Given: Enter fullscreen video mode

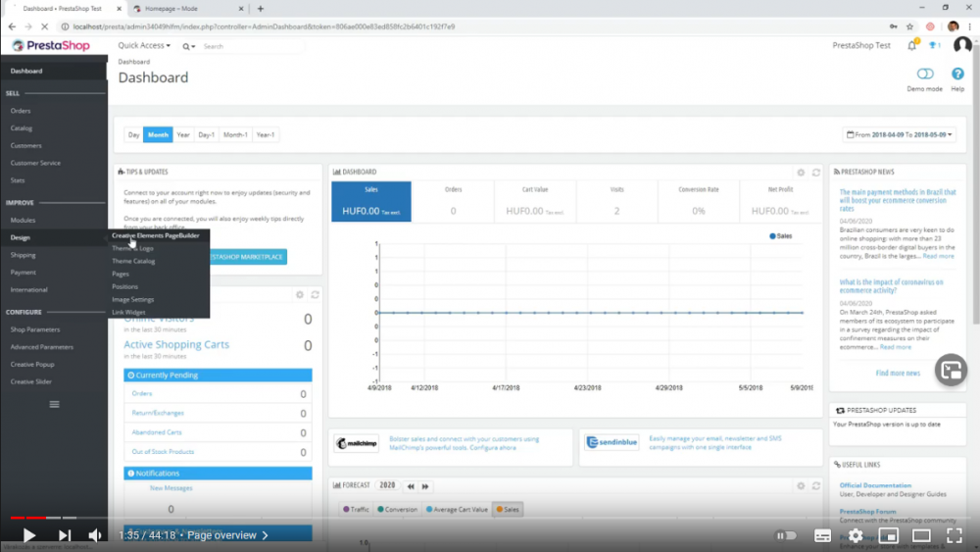Looking at the screenshot, I should tap(955, 535).
